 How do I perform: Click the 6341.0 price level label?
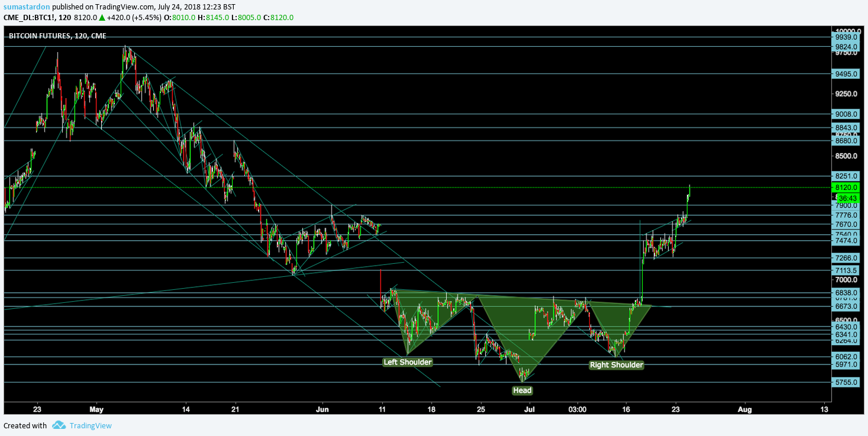click(x=846, y=334)
